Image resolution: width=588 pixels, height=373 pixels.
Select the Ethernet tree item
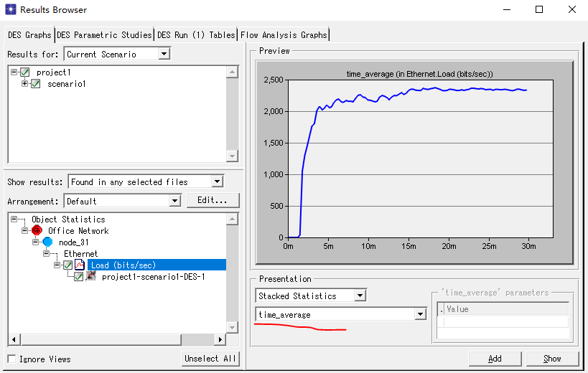80,253
